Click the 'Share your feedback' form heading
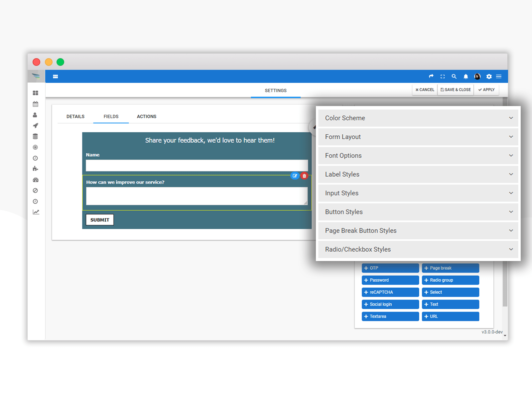This screenshot has height=399, width=532. point(210,140)
